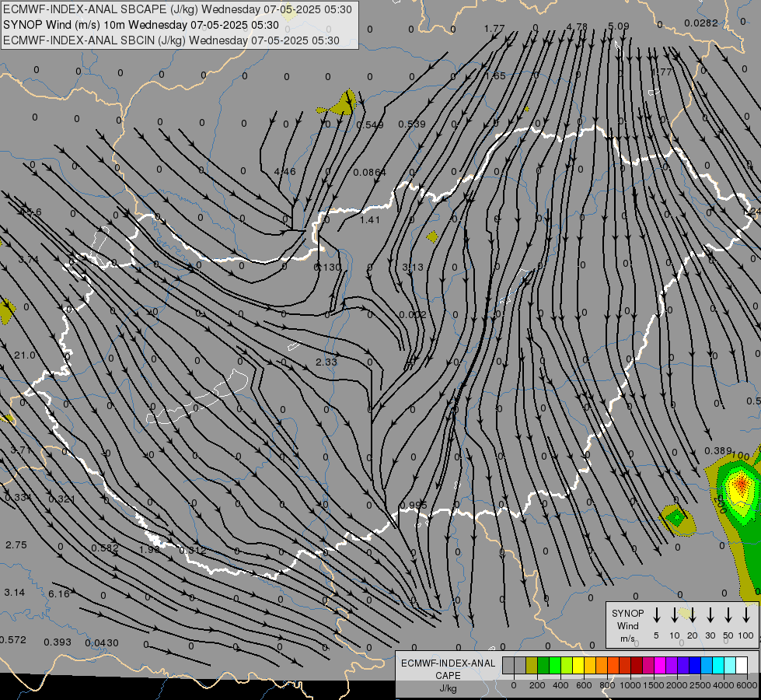Click the map value 3.74

coord(28,260)
